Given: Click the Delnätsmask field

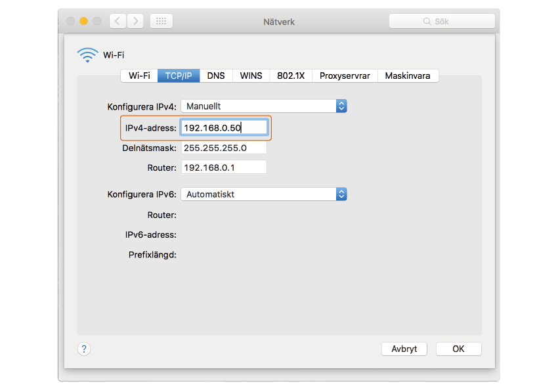Looking at the screenshot, I should tap(224, 148).
